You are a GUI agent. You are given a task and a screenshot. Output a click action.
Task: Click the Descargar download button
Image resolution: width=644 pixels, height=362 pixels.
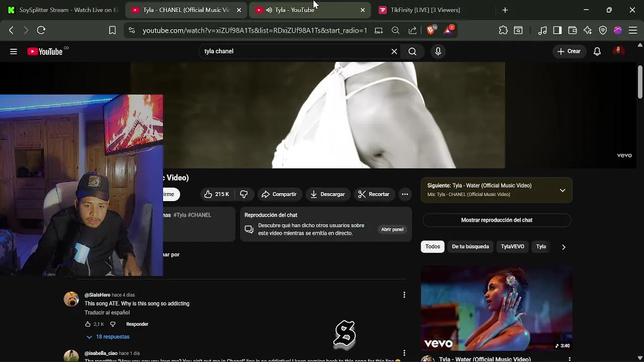(x=328, y=194)
